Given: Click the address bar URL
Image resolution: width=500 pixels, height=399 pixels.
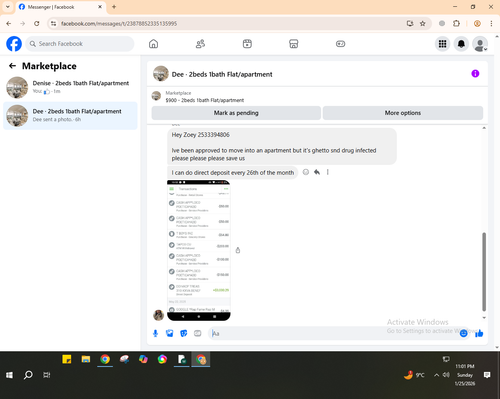Looking at the screenshot, I should 119,24.
